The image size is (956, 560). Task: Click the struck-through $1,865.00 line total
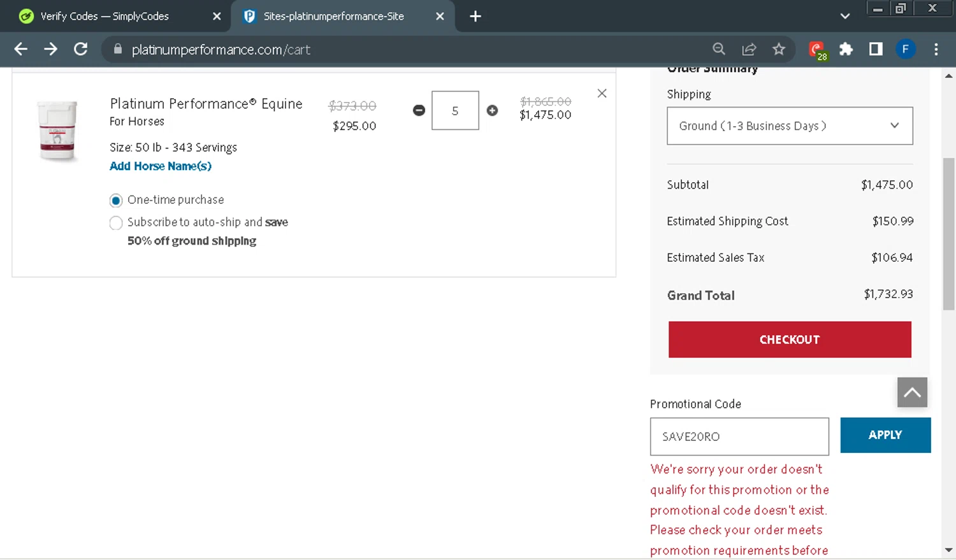coord(546,101)
